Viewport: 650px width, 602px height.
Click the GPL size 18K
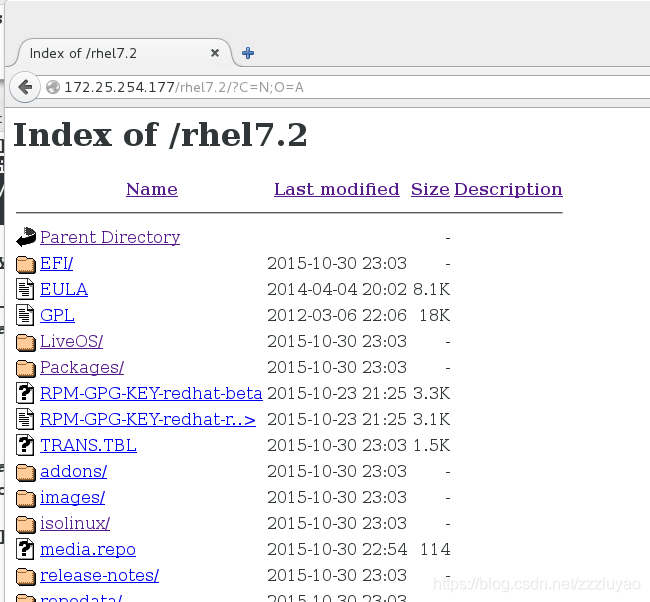[x=434, y=315]
